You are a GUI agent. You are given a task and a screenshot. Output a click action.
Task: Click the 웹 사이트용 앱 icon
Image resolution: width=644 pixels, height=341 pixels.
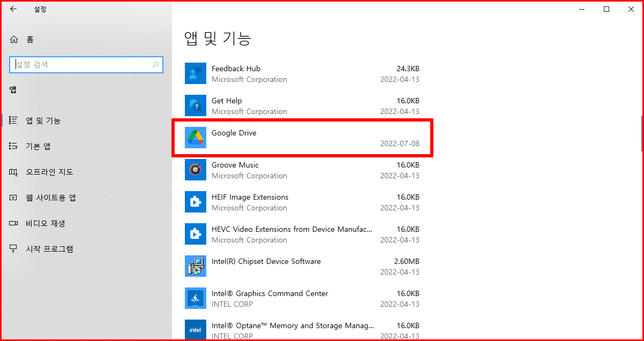pos(14,198)
